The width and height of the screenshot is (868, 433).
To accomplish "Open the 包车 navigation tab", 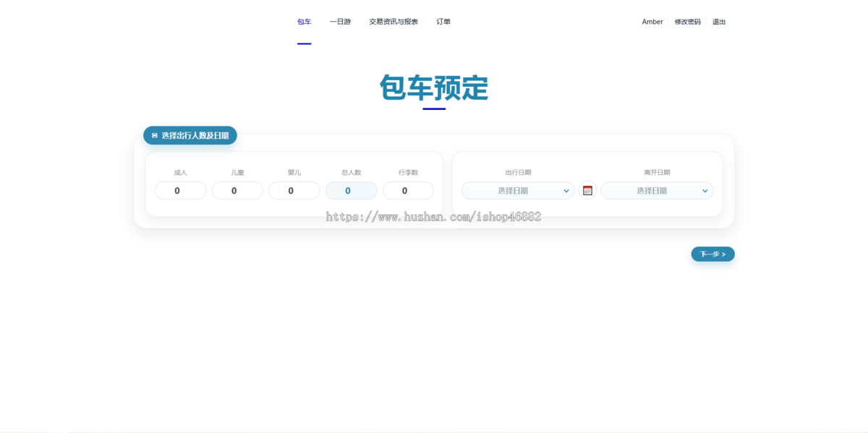I will pos(304,22).
